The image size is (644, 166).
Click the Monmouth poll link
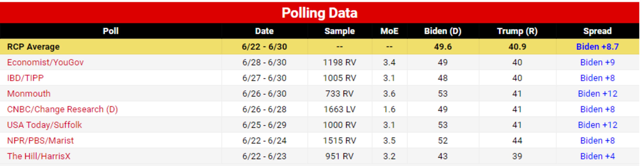[29, 94]
